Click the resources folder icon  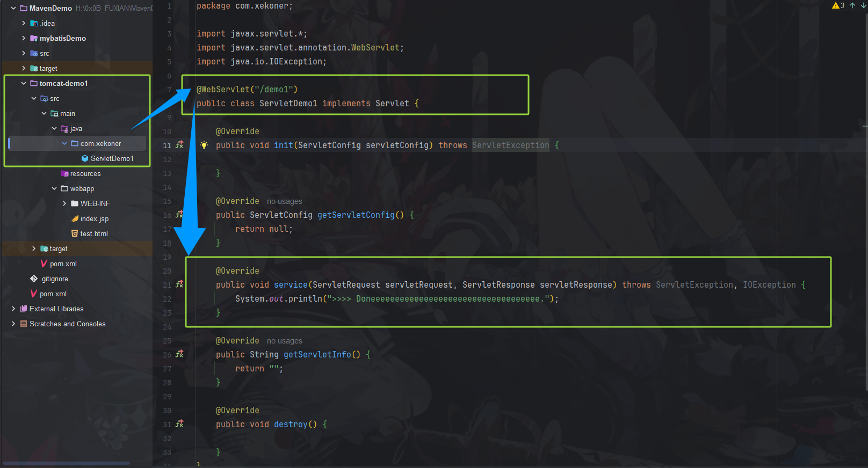(x=64, y=173)
